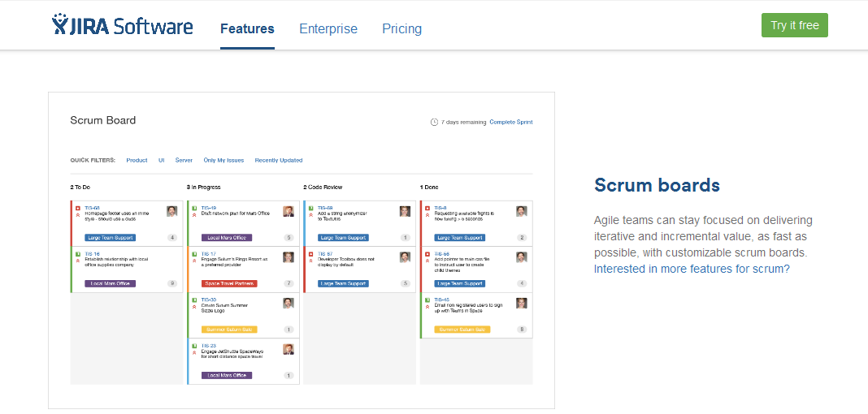868x414 pixels.
Task: Click the assignee avatar on card TIS-17
Action: (289, 257)
